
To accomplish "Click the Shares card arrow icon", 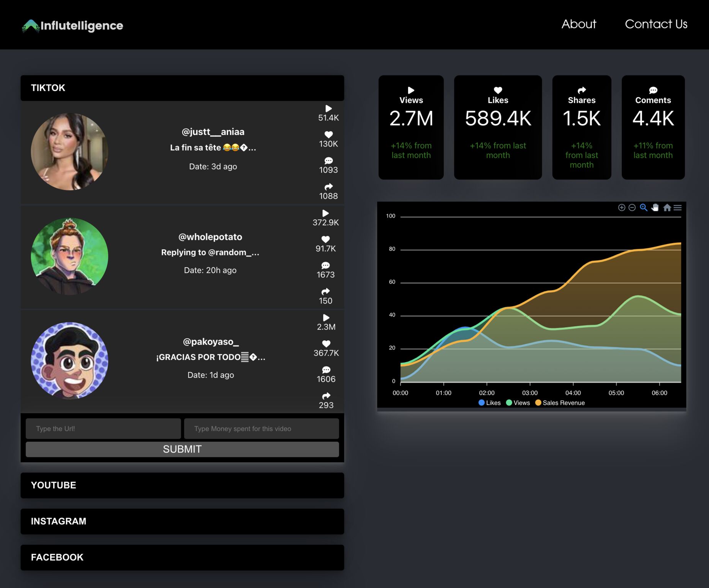I will tap(582, 90).
